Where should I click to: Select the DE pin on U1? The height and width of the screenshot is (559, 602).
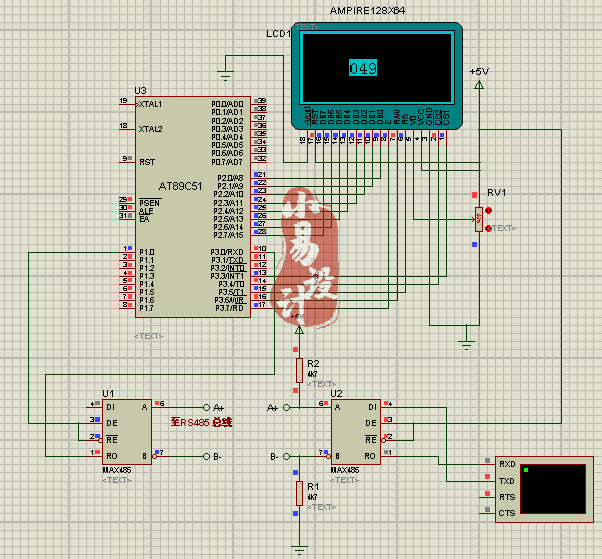(112, 423)
